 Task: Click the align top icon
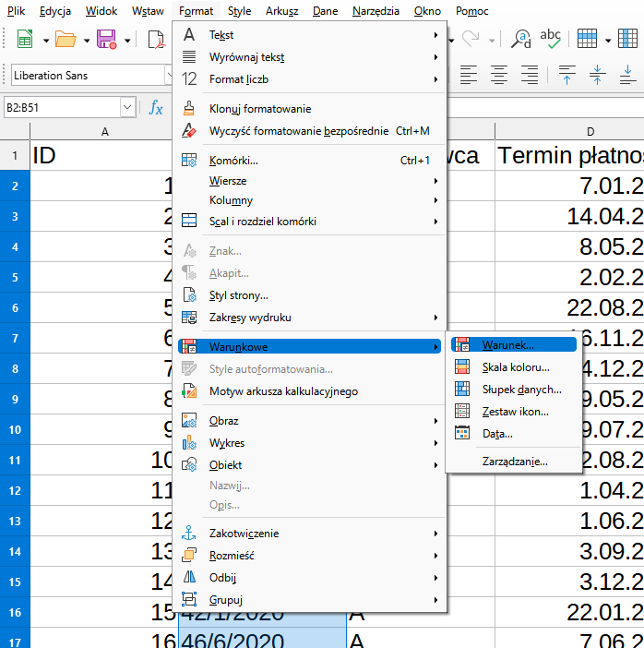567,75
